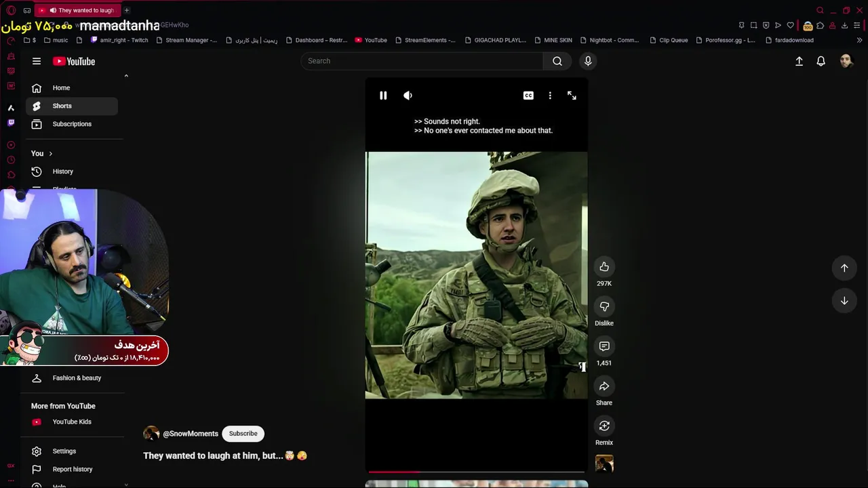Image resolution: width=868 pixels, height=488 pixels.
Task: Click the search magnifier button
Action: click(557, 61)
